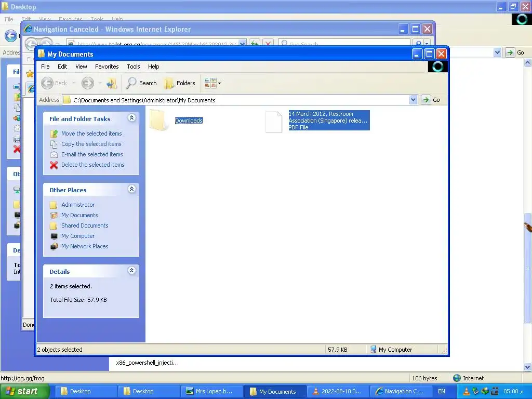Open File menu in Desktop window

point(9,19)
